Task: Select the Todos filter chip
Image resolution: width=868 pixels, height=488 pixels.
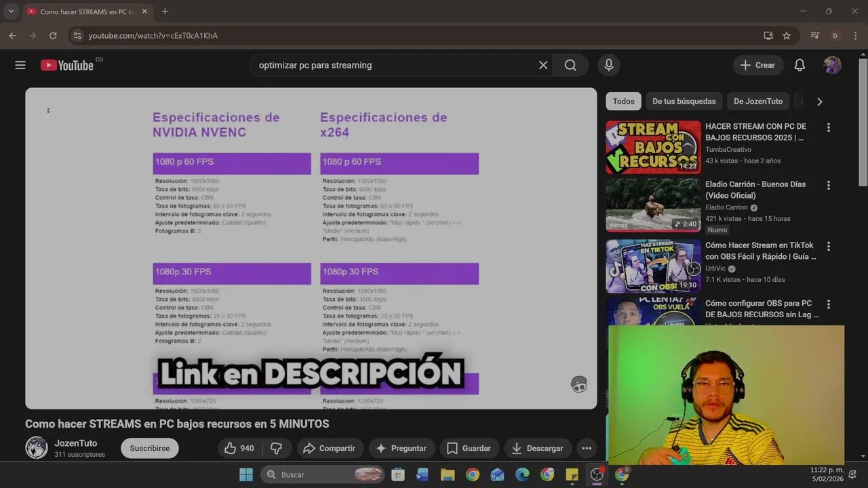Action: point(623,101)
